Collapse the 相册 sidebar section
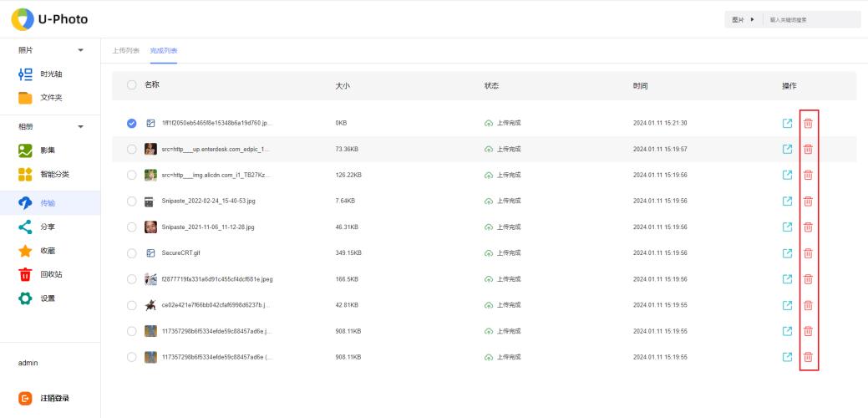The height and width of the screenshot is (418, 868). (81, 127)
